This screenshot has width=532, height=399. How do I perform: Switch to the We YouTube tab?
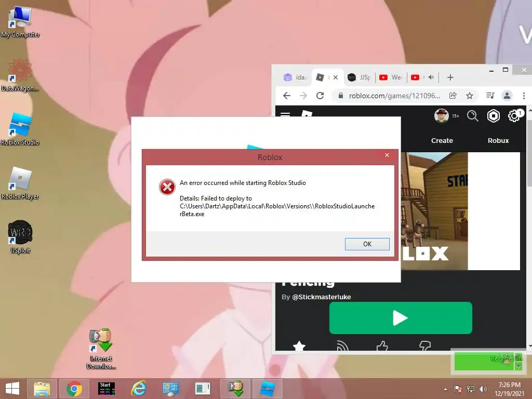click(x=391, y=77)
